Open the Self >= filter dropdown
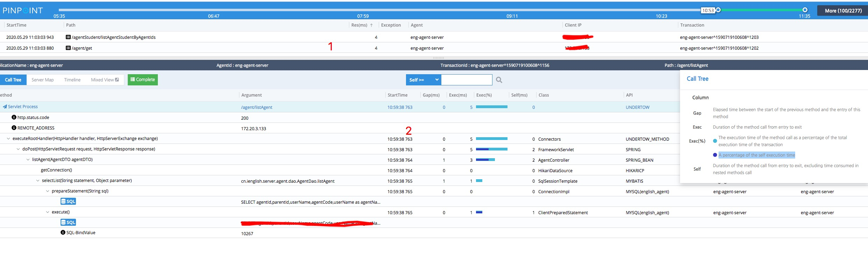Screen dimensions: 868x259 tap(423, 80)
